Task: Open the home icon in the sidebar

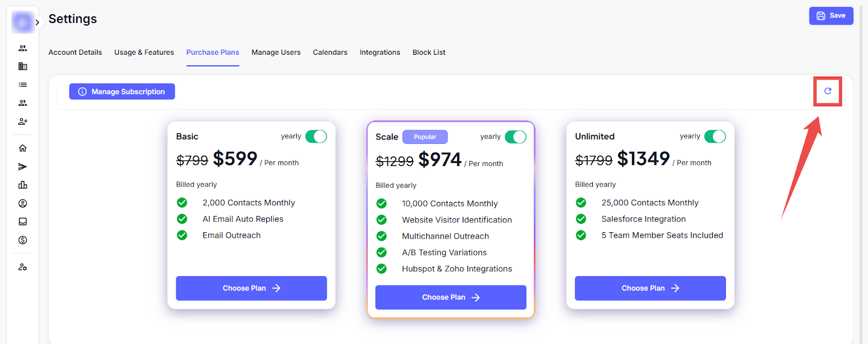Action: [23, 148]
